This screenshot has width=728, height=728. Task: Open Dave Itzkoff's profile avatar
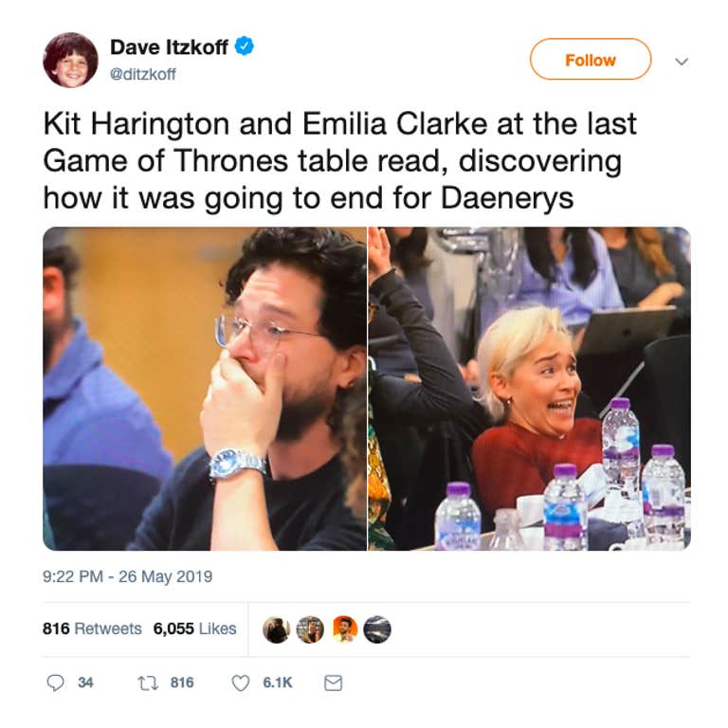(x=70, y=60)
